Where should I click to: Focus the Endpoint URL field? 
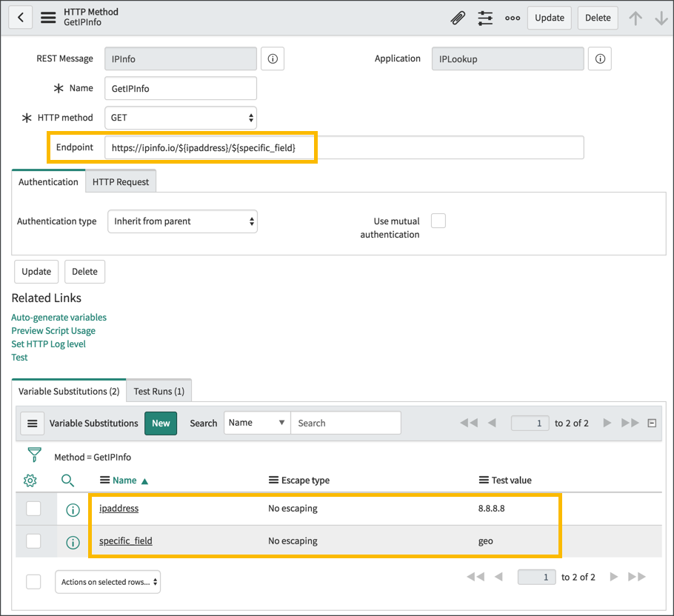coord(344,148)
